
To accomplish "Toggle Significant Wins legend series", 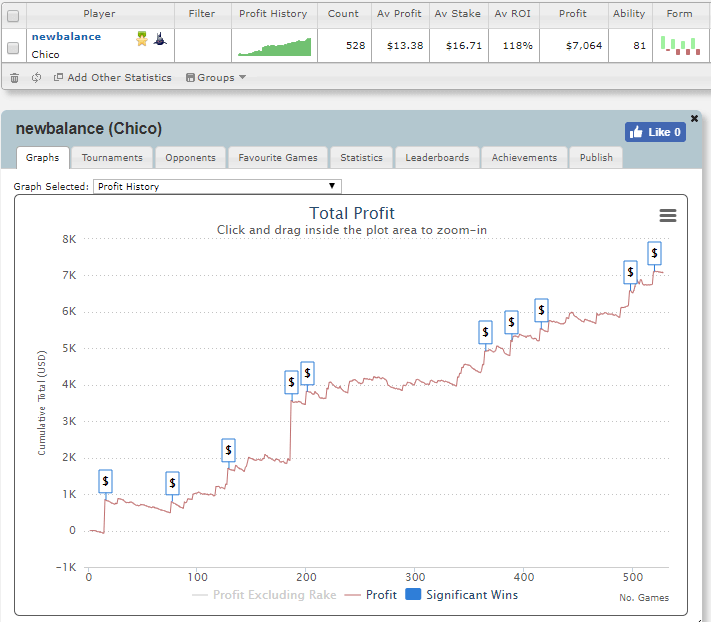I will click(462, 594).
